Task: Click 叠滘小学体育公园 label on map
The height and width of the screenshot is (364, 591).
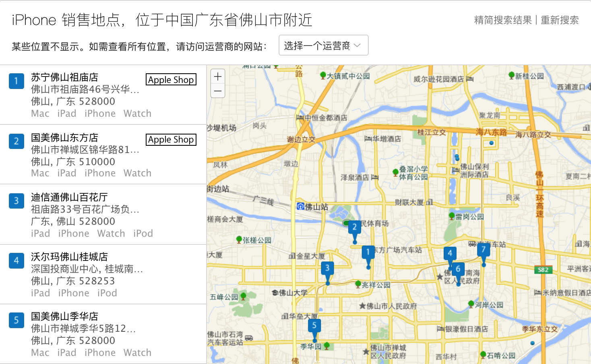Action: [x=413, y=173]
